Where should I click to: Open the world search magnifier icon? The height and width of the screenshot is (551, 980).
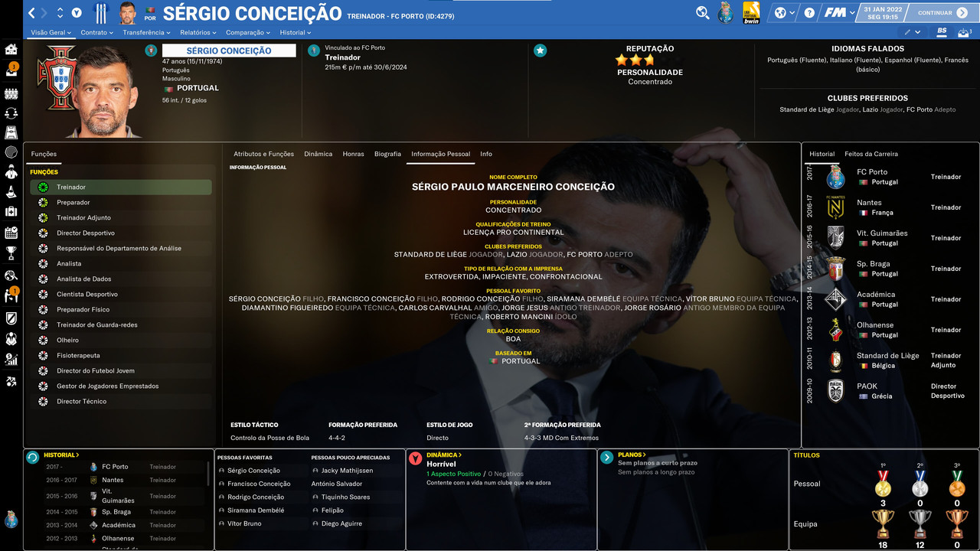(x=702, y=12)
